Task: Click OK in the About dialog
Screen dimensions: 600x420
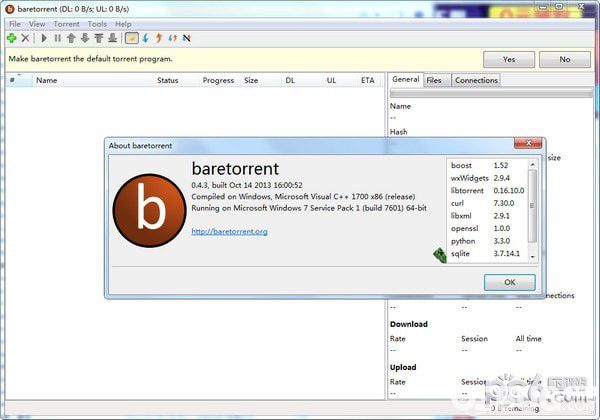Action: (x=510, y=282)
